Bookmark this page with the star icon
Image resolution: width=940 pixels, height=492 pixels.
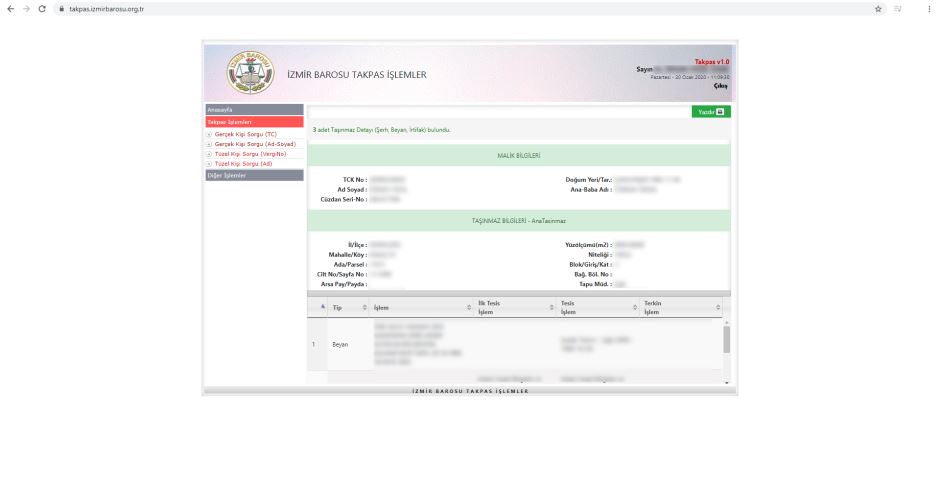coord(878,9)
